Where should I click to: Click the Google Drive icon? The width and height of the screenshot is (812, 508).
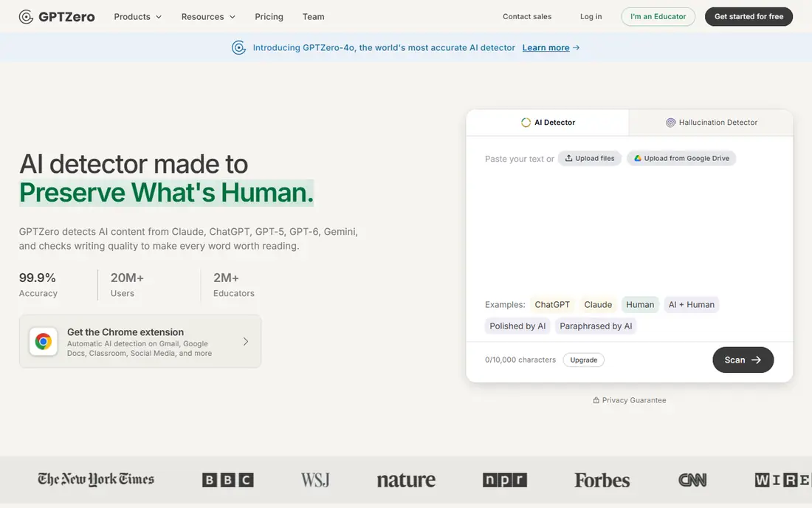coord(638,158)
